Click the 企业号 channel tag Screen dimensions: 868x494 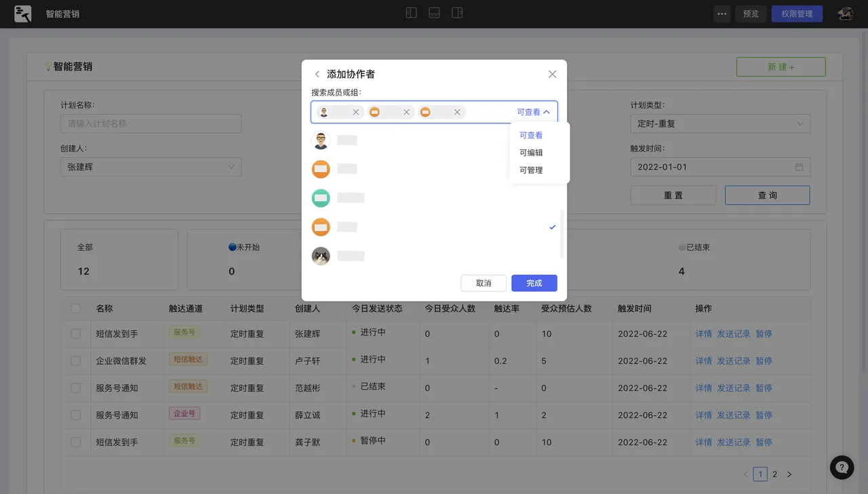tap(184, 413)
